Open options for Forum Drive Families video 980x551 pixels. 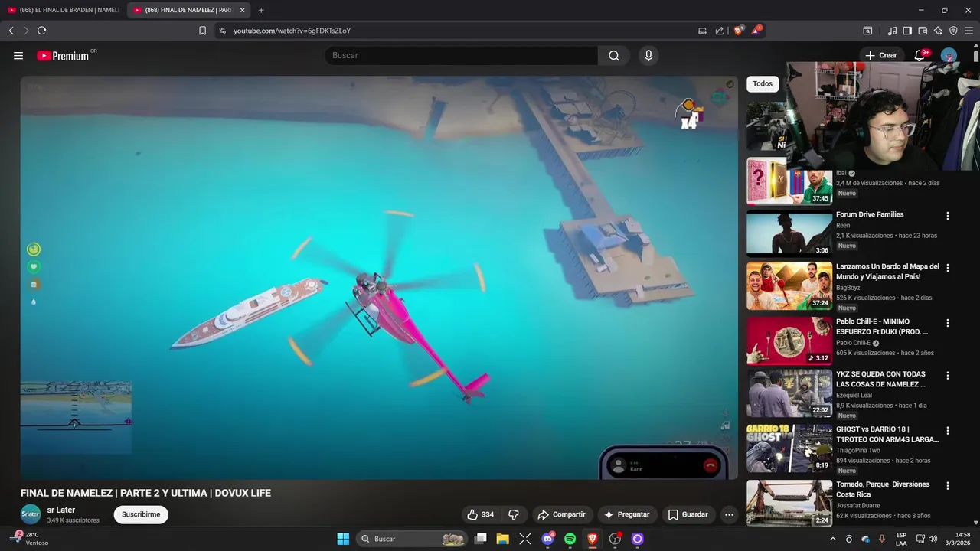948,216
